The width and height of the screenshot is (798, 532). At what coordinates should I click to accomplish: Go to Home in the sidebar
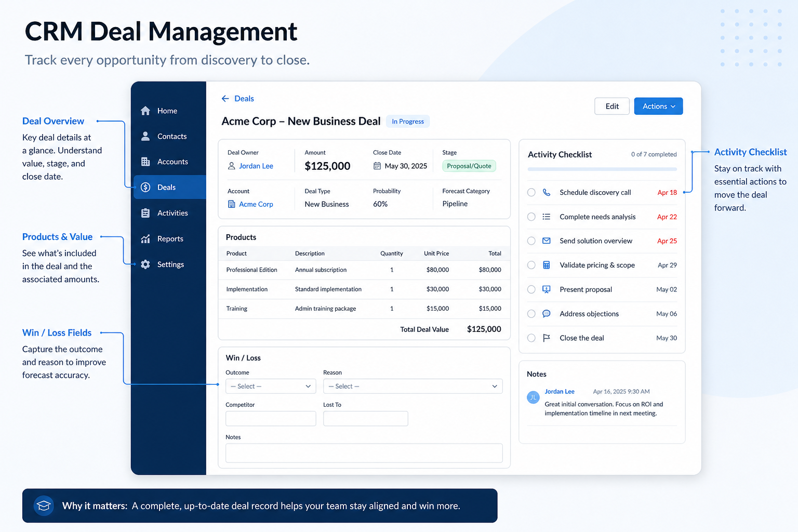pyautogui.click(x=169, y=111)
